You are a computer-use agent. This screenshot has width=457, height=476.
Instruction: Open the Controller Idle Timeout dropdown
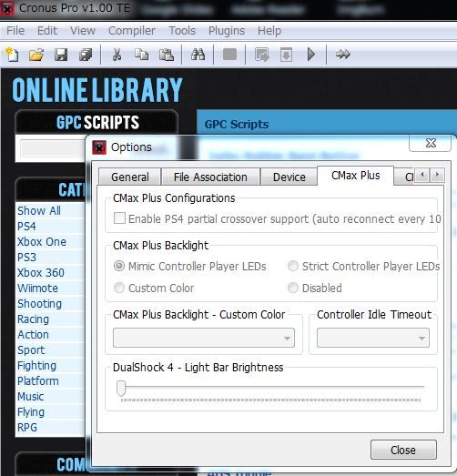point(373,338)
